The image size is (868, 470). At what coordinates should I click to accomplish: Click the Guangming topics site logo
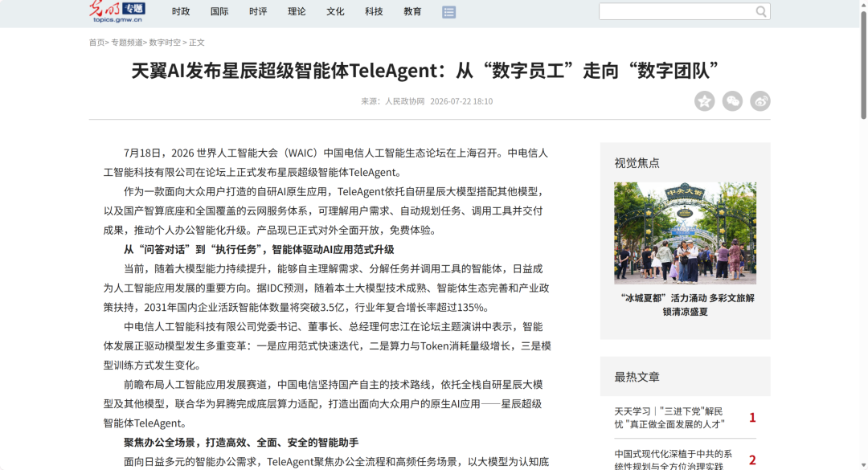click(117, 11)
